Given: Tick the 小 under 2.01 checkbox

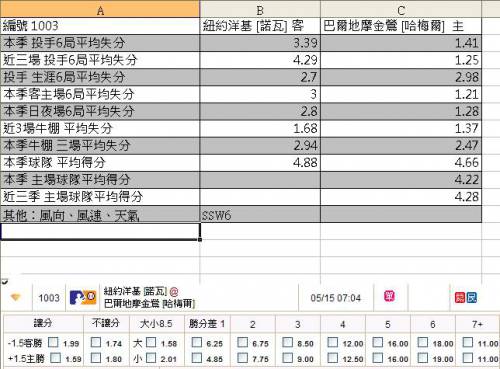Looking at the screenshot, I should tap(151, 358).
